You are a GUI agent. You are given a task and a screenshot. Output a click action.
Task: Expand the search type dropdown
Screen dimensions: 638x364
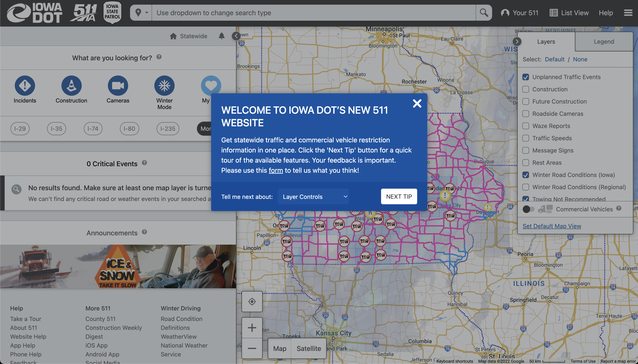(x=141, y=13)
